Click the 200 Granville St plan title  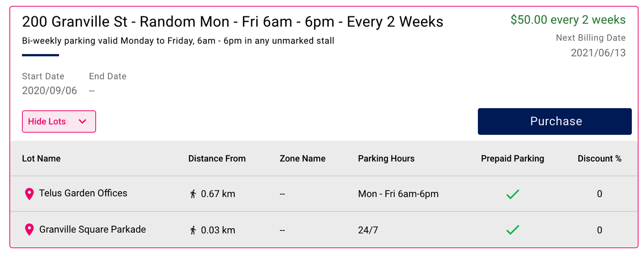[x=232, y=22]
